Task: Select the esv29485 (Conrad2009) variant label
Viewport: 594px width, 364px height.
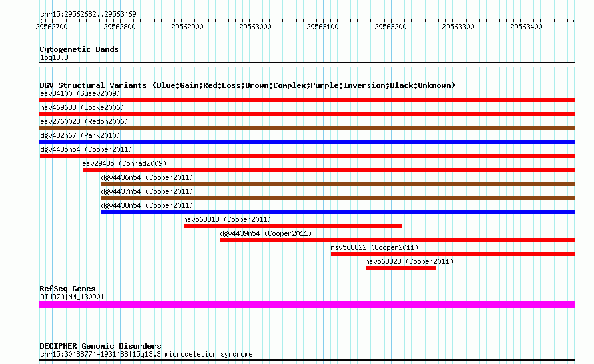Action: point(124,163)
